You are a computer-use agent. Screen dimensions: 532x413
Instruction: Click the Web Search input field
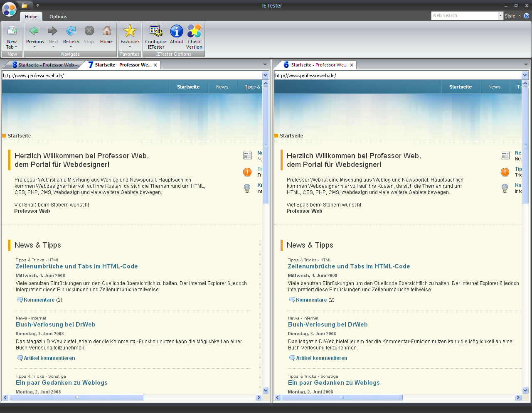465,16
